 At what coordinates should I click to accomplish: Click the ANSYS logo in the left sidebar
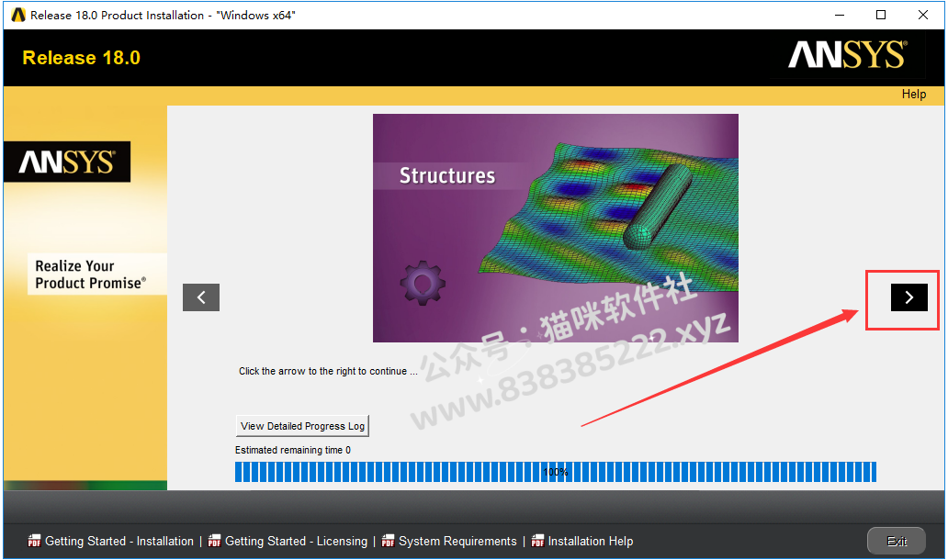point(67,162)
